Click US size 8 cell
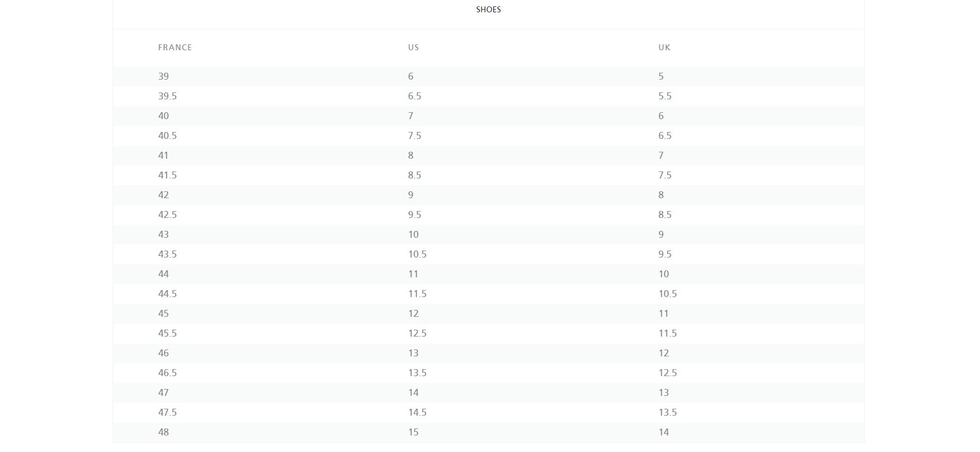Viewport: 980px width, 452px height. click(411, 155)
